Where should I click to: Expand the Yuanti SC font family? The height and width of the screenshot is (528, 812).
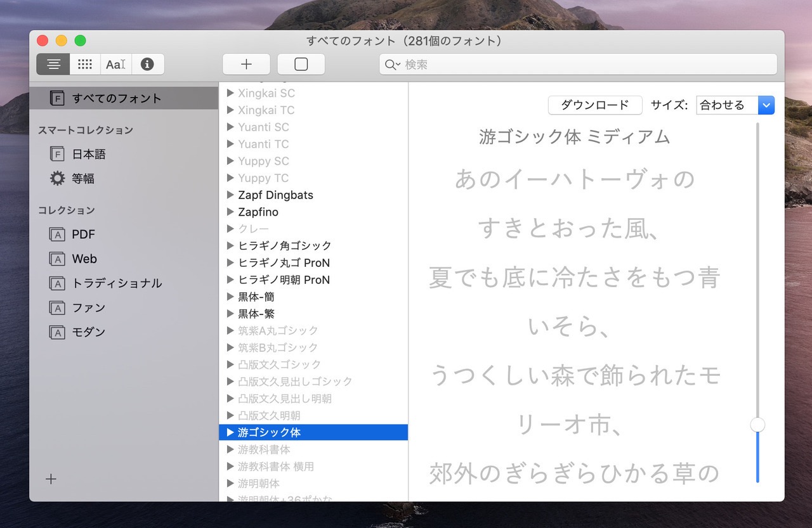tap(231, 127)
